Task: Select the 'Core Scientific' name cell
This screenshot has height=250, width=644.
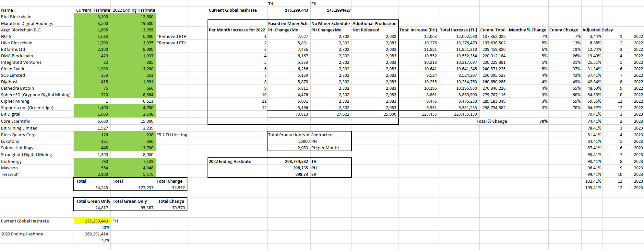Action: pyautogui.click(x=16, y=121)
